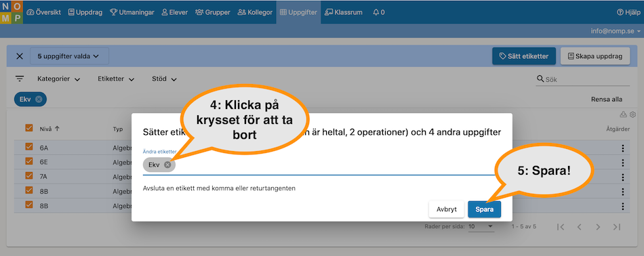The image size is (644, 256).
Task: Click the Sätt etiketter button
Action: (x=523, y=56)
